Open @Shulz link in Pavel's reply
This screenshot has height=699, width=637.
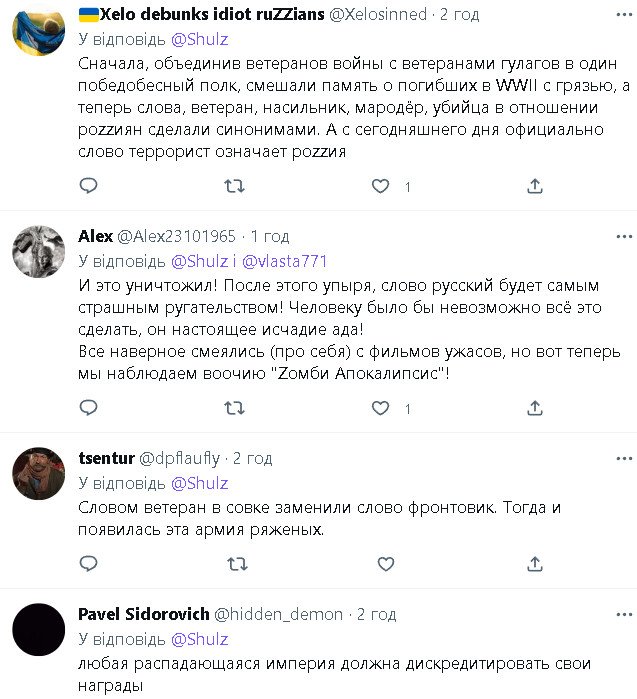199,639
